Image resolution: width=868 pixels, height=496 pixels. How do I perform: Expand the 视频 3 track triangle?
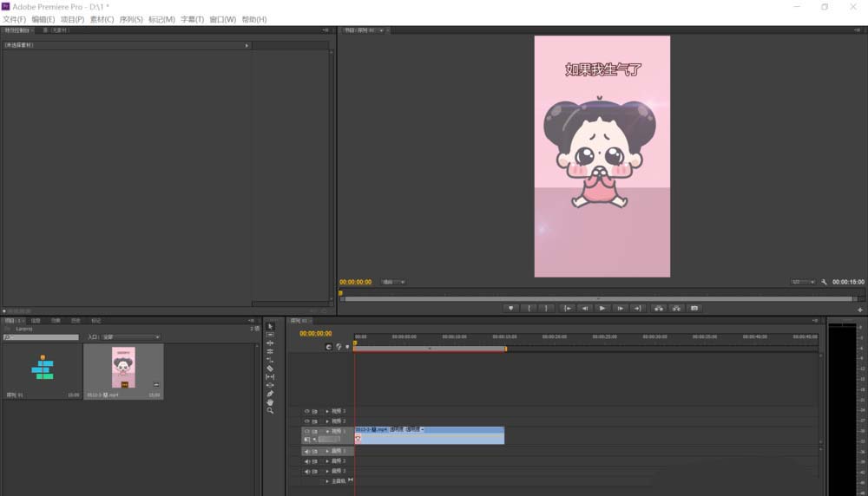click(x=327, y=411)
